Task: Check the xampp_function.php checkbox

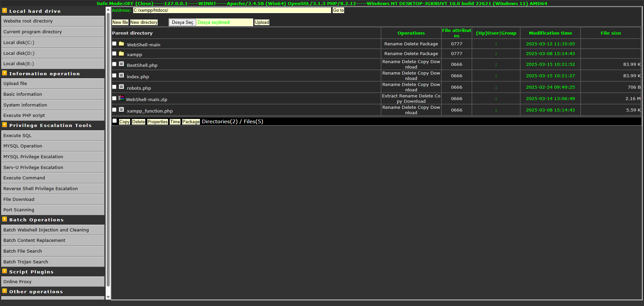Action: pyautogui.click(x=114, y=110)
